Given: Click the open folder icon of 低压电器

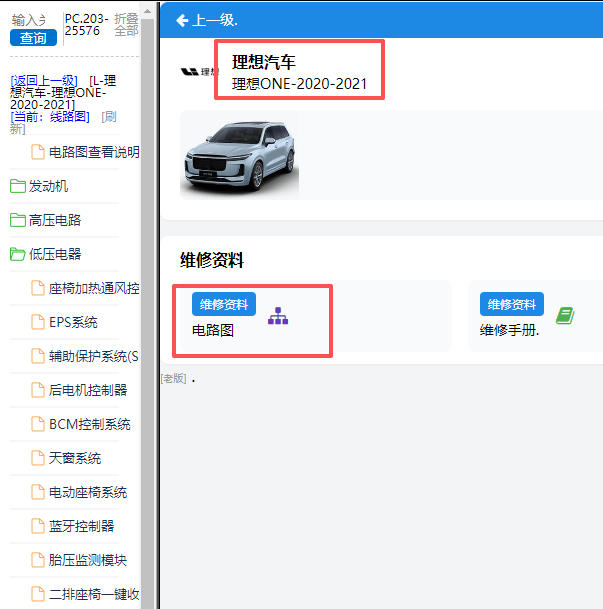Looking at the screenshot, I should pos(18,254).
